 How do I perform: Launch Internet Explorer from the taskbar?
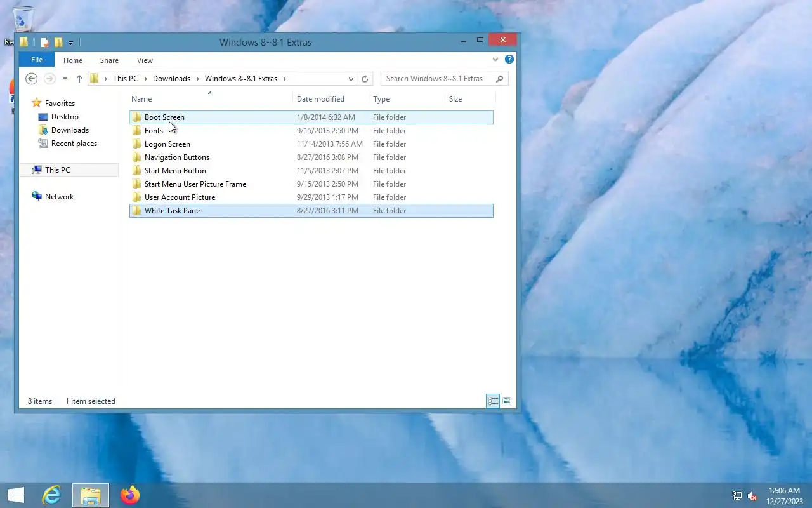coord(51,495)
